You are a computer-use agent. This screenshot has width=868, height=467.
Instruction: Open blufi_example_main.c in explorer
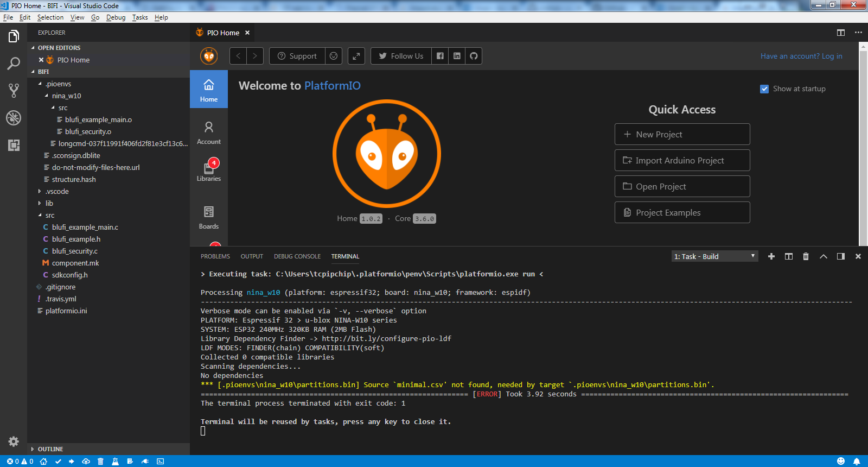[x=108, y=227]
